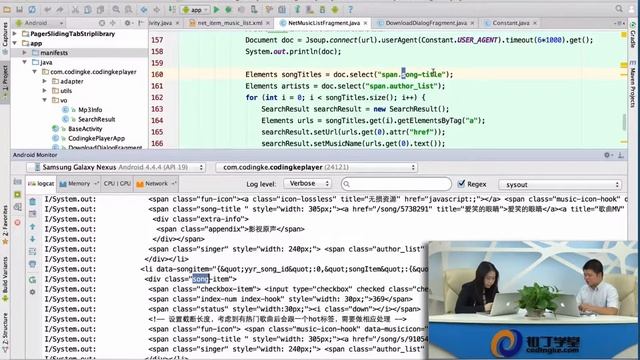Open the Maven Projects side tool window

633,84
